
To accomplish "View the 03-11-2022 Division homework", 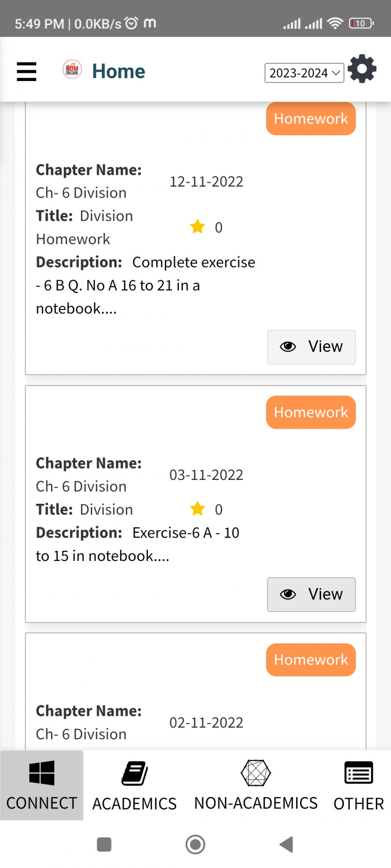I will pos(311,595).
